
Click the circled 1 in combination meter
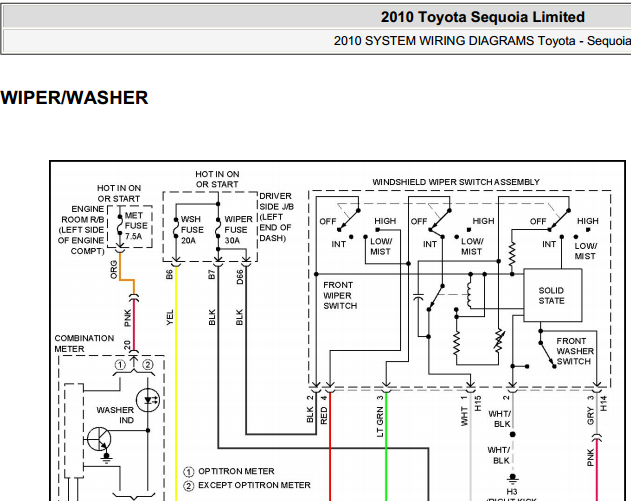(120, 365)
